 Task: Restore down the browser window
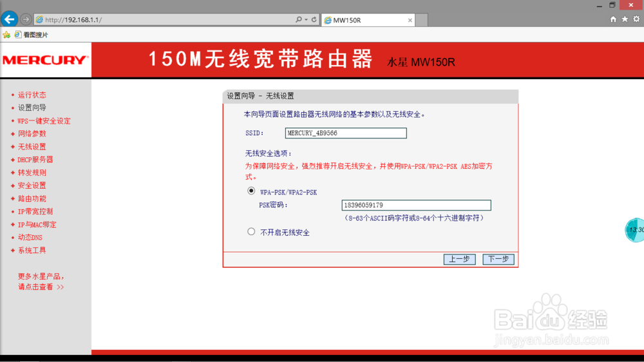click(x=612, y=5)
